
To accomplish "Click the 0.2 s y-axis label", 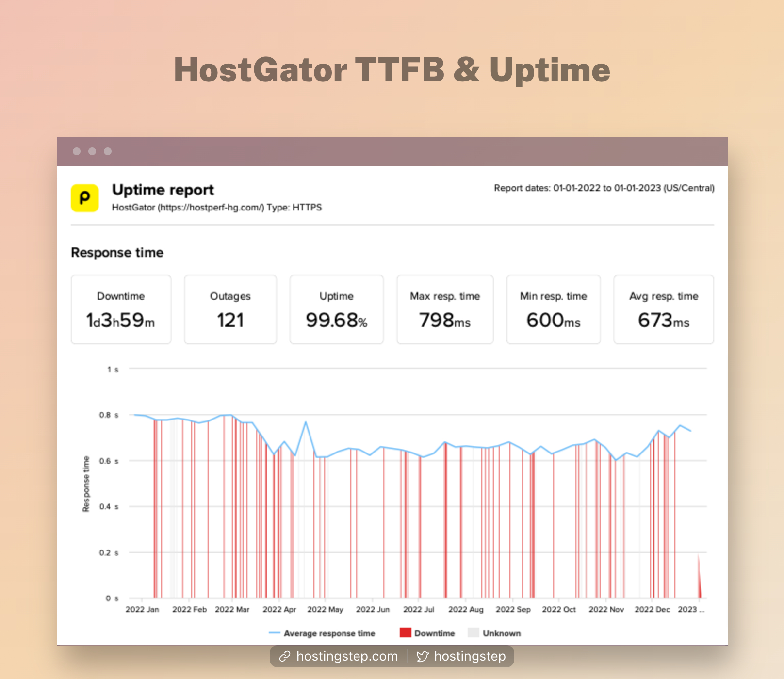I will click(x=109, y=553).
